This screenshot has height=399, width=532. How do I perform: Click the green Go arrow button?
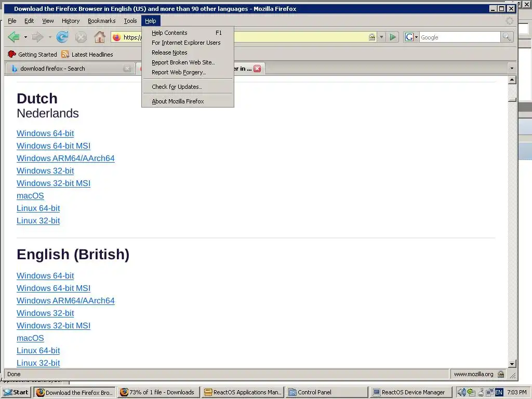393,37
